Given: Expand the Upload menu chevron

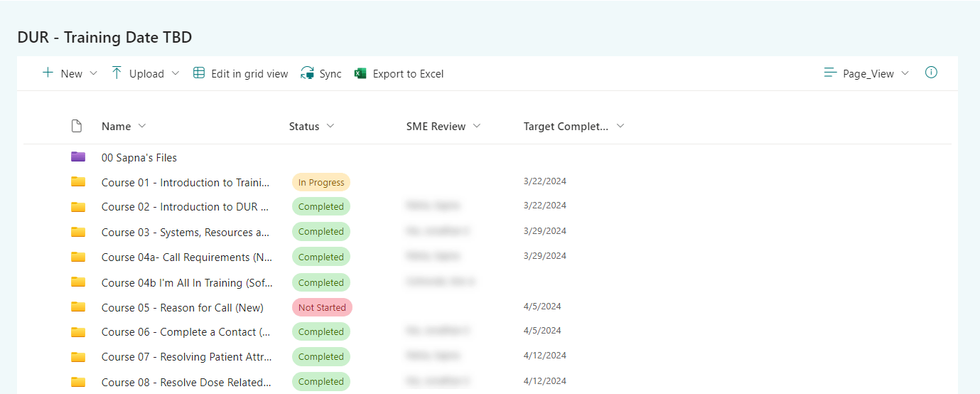Looking at the screenshot, I should click(x=176, y=73).
